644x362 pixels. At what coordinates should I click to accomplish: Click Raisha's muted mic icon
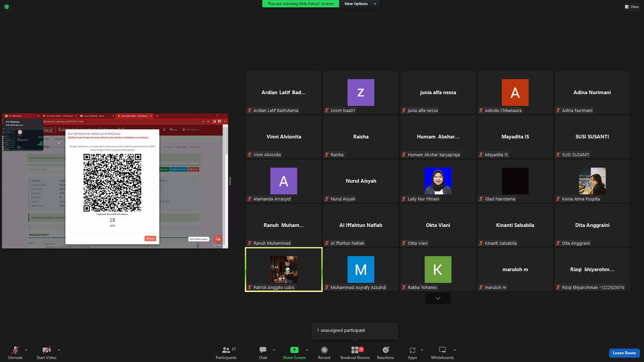pyautogui.click(x=327, y=155)
